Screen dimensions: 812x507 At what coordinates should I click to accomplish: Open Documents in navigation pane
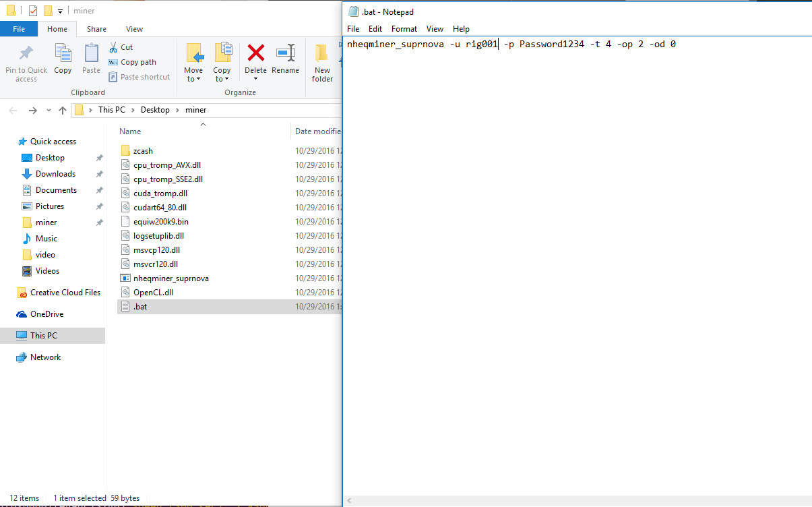tap(56, 190)
